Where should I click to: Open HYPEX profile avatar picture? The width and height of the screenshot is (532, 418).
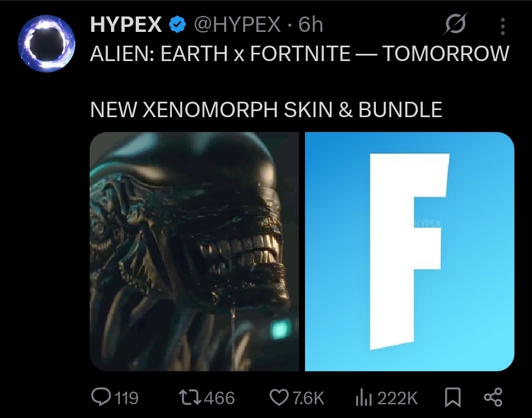pos(47,43)
